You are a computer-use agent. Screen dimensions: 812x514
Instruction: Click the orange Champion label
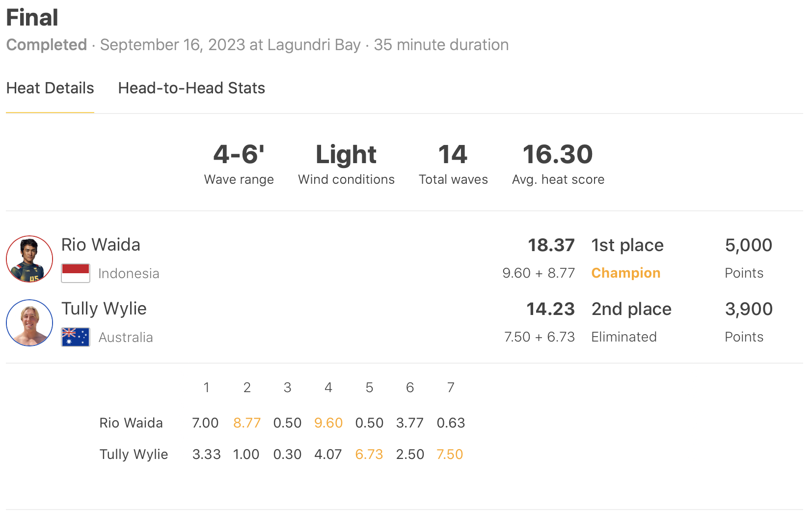coord(626,273)
